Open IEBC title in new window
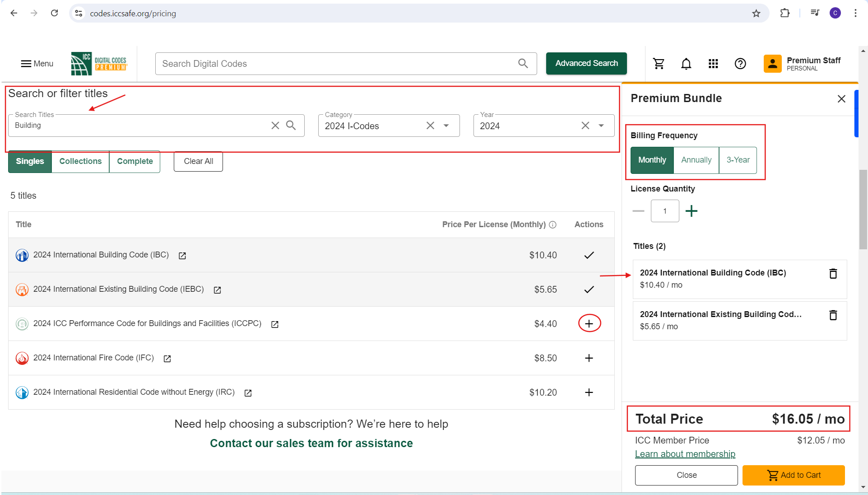The width and height of the screenshot is (868, 495). (217, 290)
